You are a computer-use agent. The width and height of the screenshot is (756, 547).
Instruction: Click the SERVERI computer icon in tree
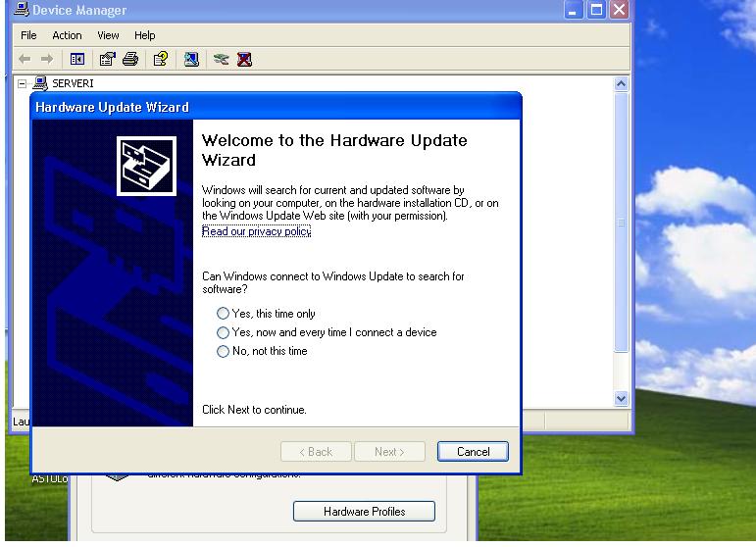tap(40, 83)
